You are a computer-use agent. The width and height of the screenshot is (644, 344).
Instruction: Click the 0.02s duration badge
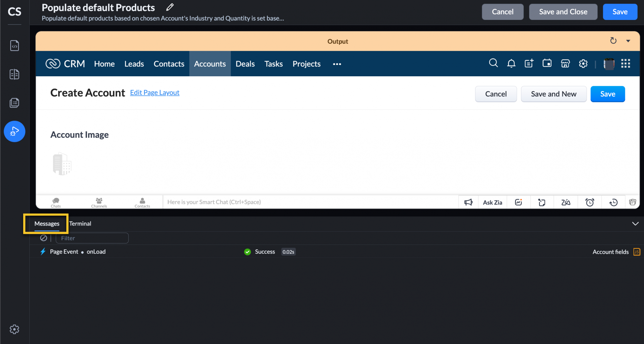tap(288, 252)
